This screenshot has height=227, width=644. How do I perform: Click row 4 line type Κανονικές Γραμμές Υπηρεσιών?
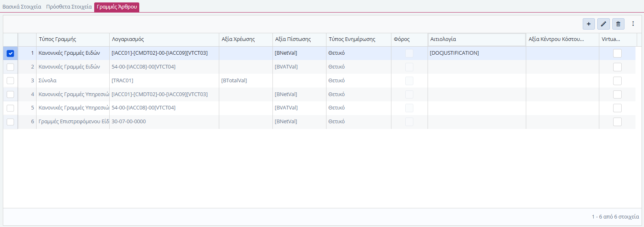click(73, 94)
